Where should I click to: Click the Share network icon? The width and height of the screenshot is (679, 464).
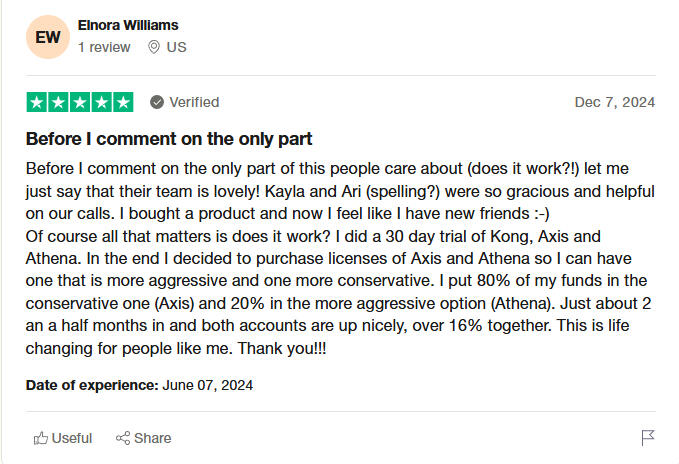pyautogui.click(x=123, y=438)
